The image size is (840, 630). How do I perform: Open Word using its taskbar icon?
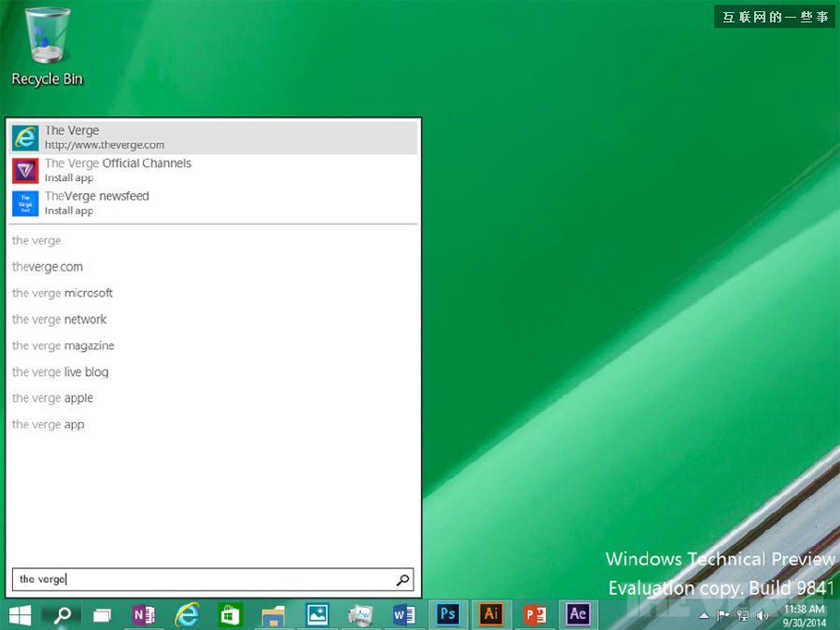coord(404,614)
